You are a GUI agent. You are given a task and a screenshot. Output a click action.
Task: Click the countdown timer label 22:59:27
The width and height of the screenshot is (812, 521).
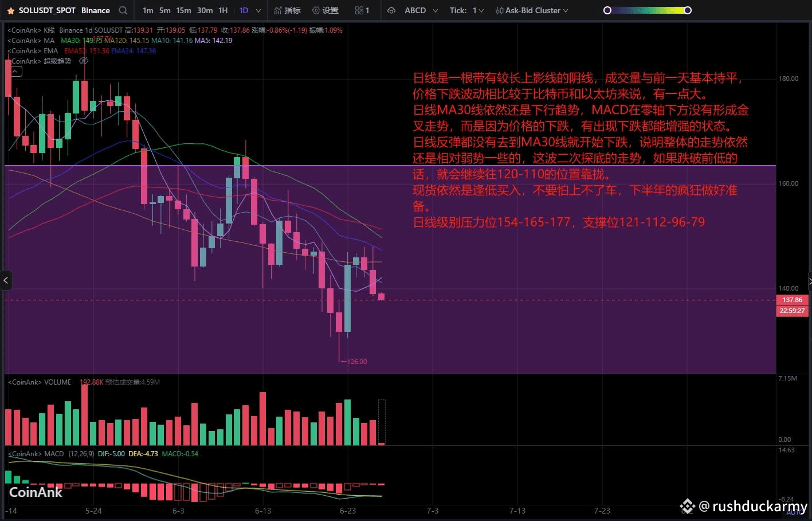point(792,311)
